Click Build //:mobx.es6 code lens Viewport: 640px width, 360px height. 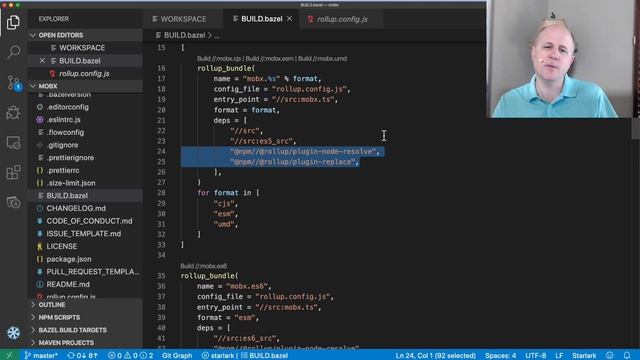point(204,266)
